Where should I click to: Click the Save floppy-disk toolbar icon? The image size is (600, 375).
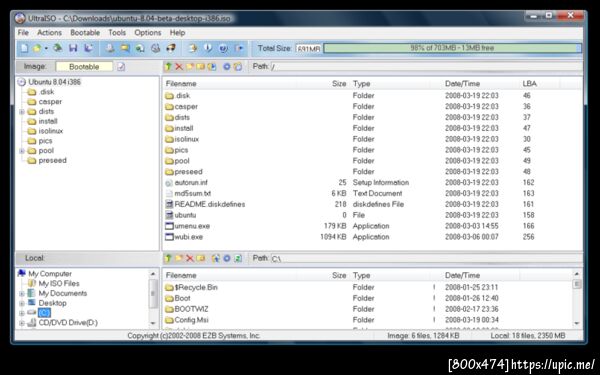[x=73, y=48]
